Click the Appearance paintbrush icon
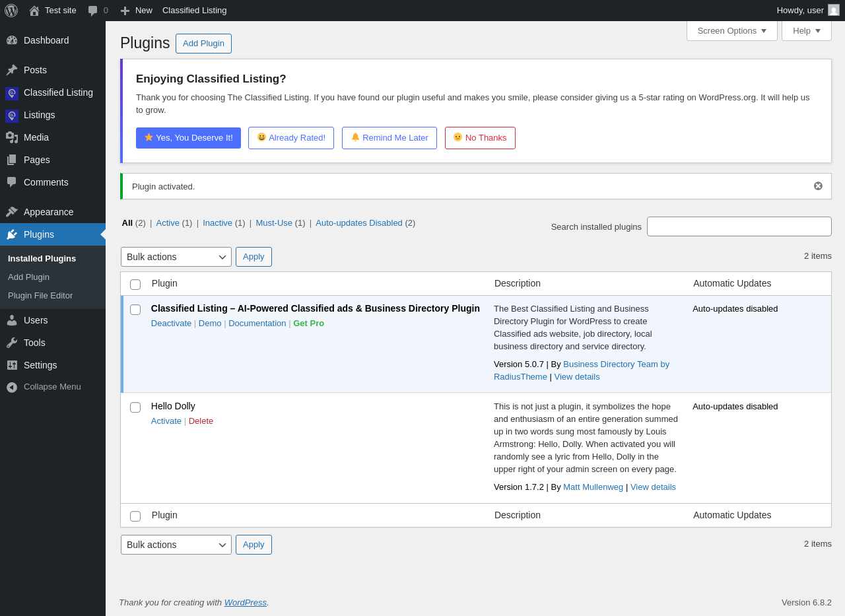This screenshot has height=616, width=845. 12,212
